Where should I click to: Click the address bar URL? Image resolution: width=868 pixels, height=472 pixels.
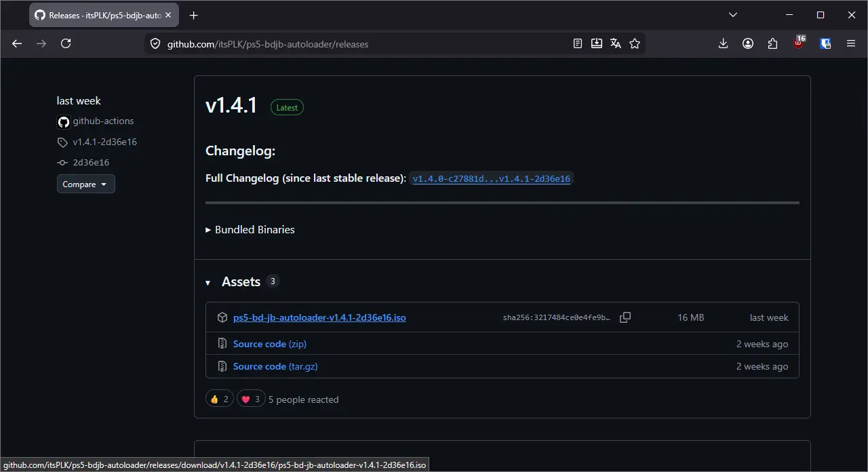[268, 44]
